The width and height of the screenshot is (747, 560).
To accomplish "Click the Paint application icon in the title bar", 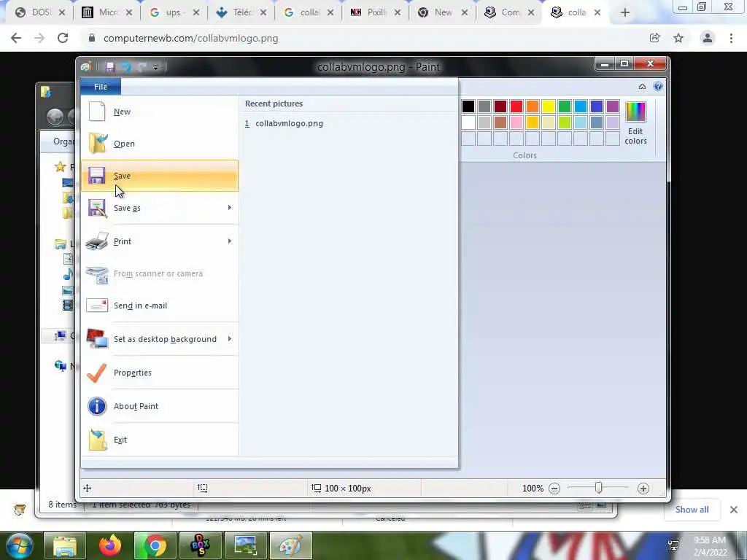I will tap(86, 67).
